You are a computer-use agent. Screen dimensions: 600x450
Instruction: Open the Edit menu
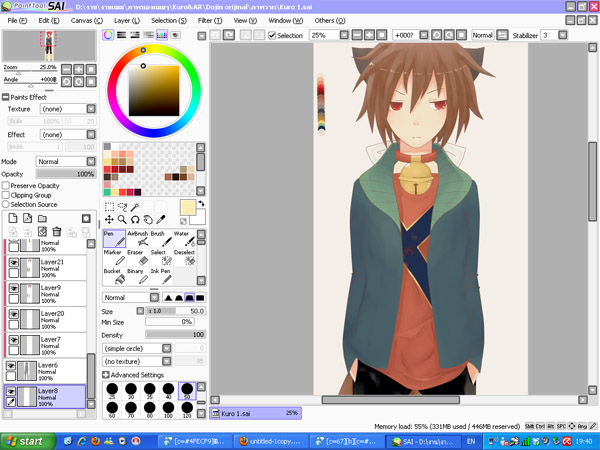tap(49, 21)
